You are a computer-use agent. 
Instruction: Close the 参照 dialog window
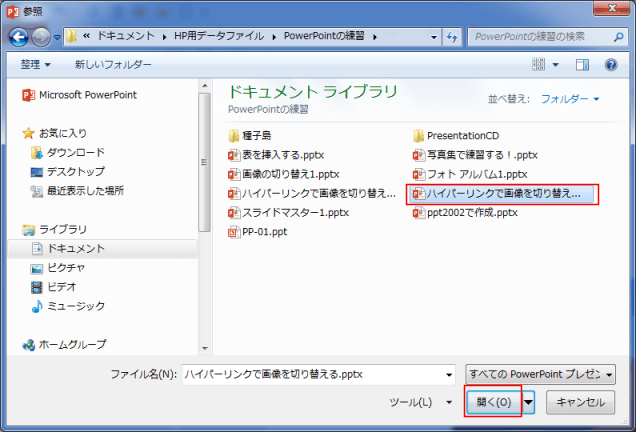coord(612,8)
